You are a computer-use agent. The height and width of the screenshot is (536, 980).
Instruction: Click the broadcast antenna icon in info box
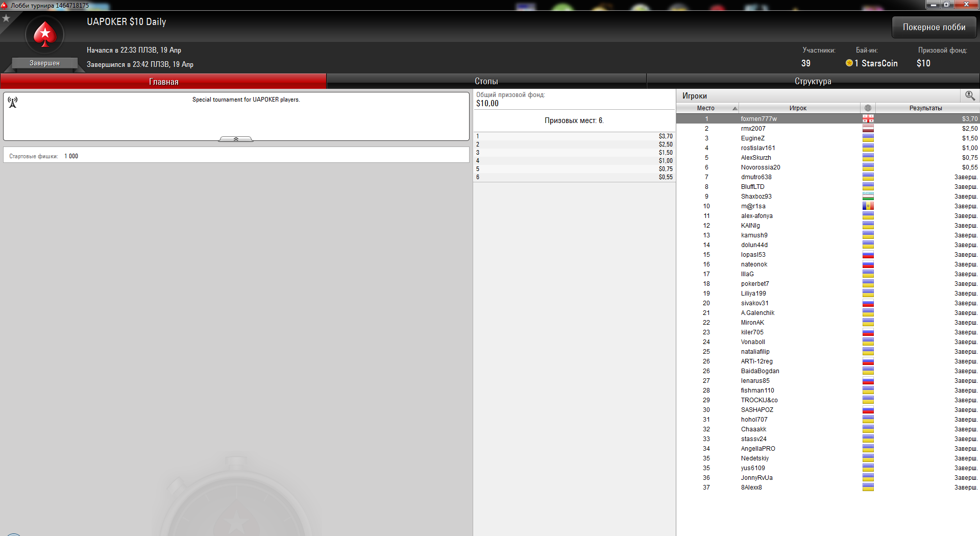(13, 102)
